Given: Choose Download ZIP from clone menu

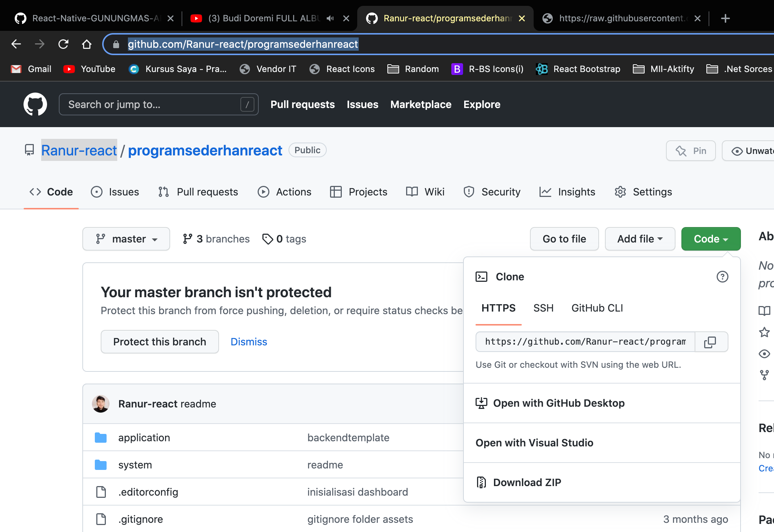Looking at the screenshot, I should point(527,482).
